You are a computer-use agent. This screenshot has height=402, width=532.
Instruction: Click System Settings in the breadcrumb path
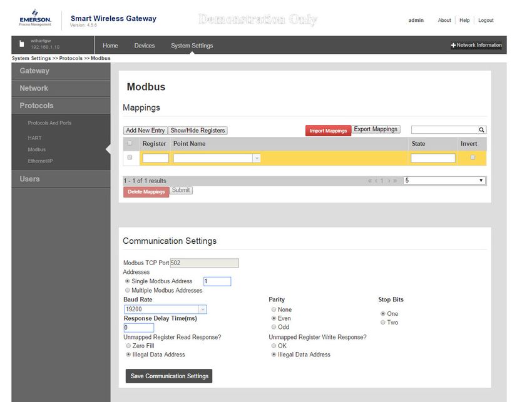pos(31,58)
